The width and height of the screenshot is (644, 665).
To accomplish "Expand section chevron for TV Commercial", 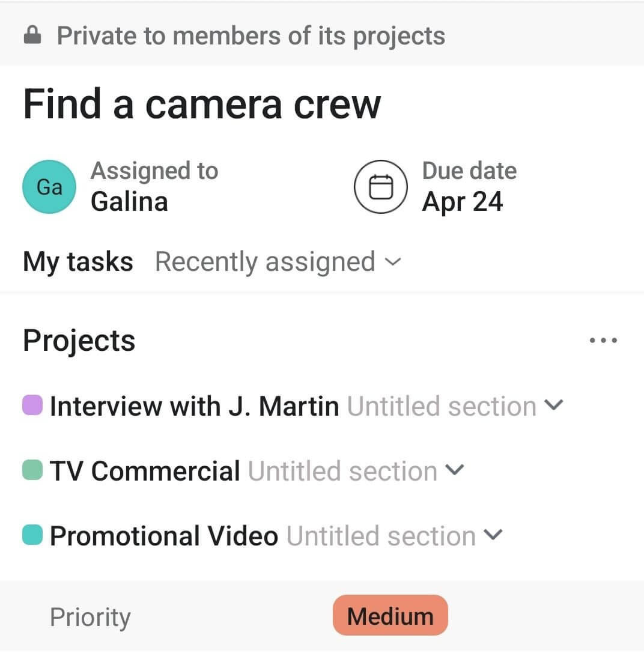I will (x=455, y=470).
